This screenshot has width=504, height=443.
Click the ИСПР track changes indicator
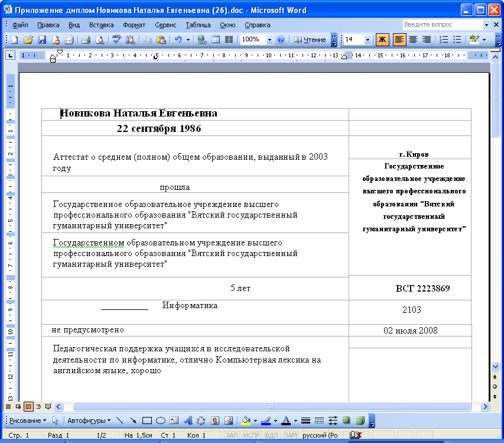coord(251,435)
